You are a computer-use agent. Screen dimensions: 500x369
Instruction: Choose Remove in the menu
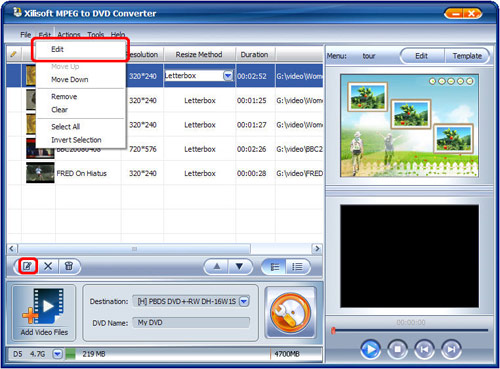(80, 97)
